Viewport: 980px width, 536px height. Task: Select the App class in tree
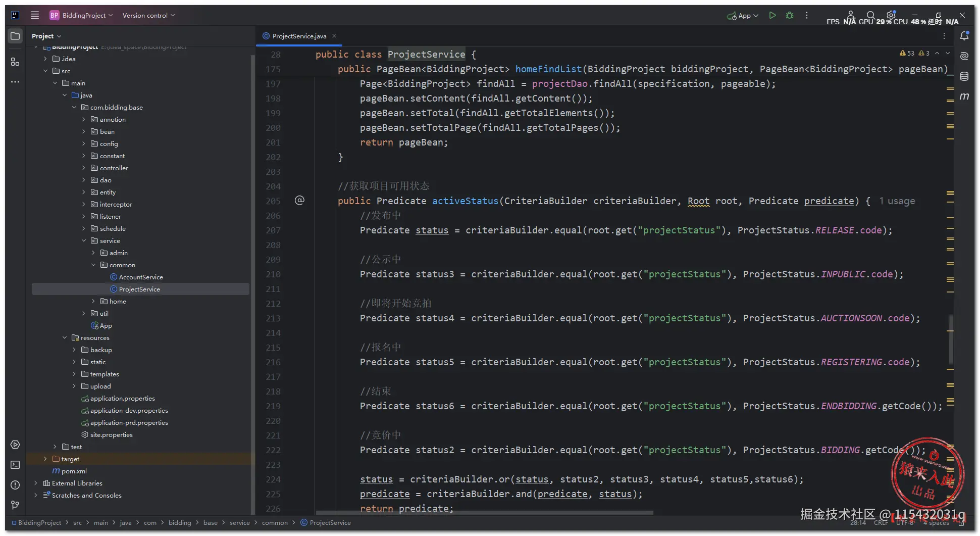click(x=101, y=325)
